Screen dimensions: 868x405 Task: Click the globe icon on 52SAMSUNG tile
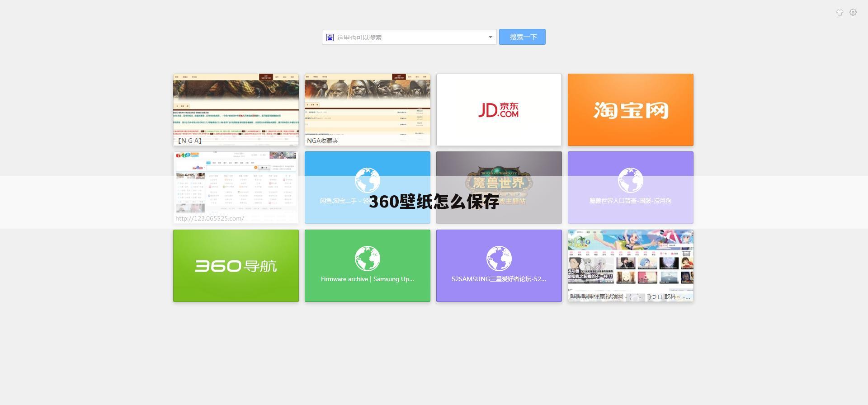click(x=499, y=259)
